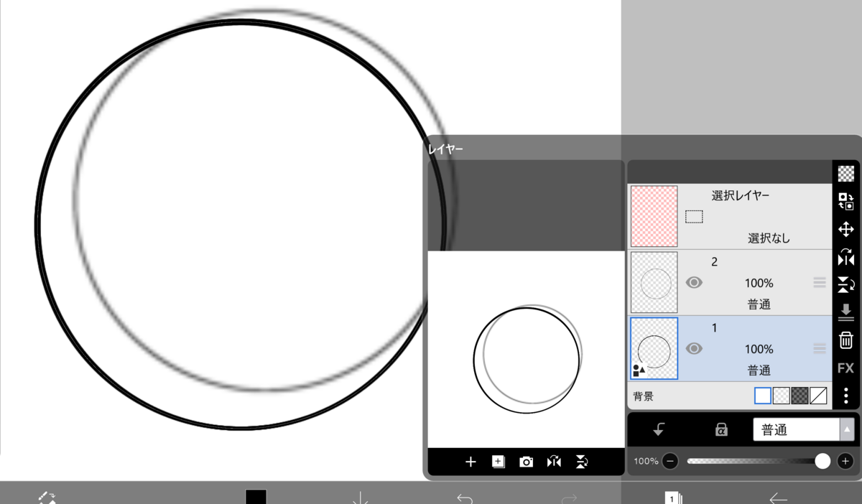Click the 背景 background label
This screenshot has height=504, width=862.
[x=644, y=396]
